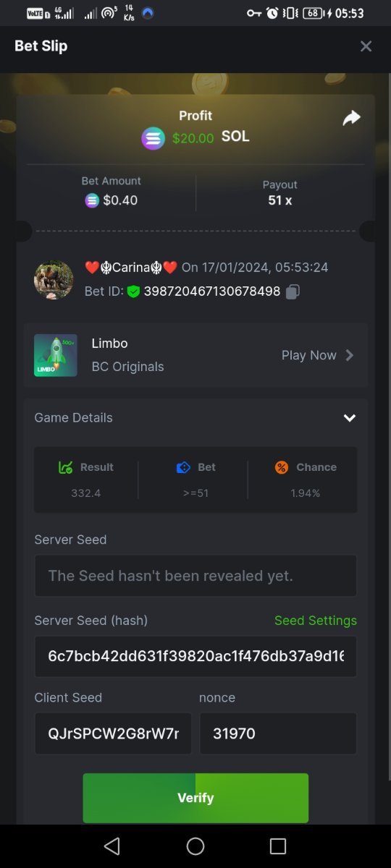Tap the Android back navigation button
Image resolution: width=391 pixels, height=868 pixels.
[x=112, y=846]
